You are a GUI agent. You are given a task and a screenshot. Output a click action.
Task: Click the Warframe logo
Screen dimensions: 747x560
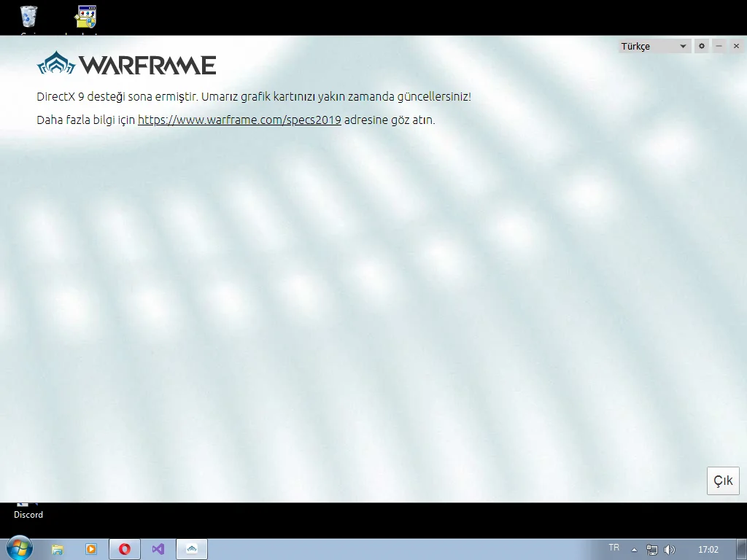point(127,64)
